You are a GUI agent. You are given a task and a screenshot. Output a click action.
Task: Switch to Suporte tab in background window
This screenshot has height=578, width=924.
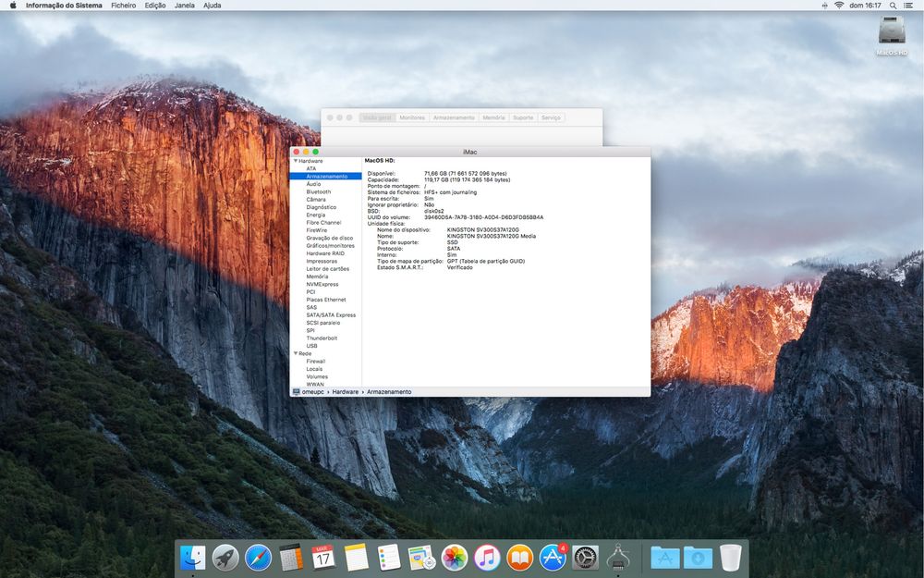(523, 117)
